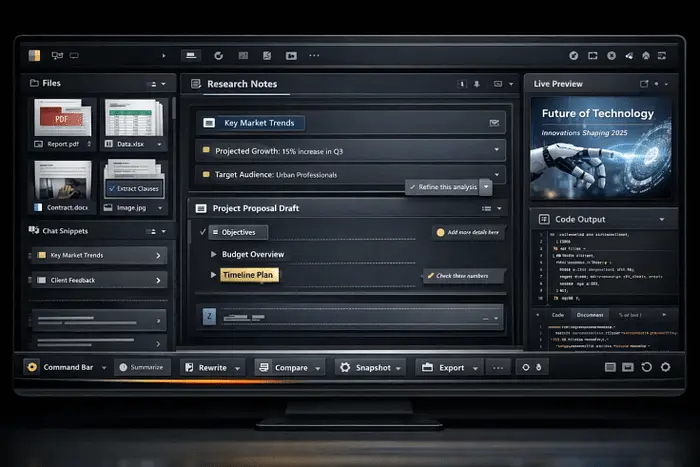Image resolution: width=700 pixels, height=467 pixels.
Task: Click the Snapshot gear icon
Action: click(345, 367)
